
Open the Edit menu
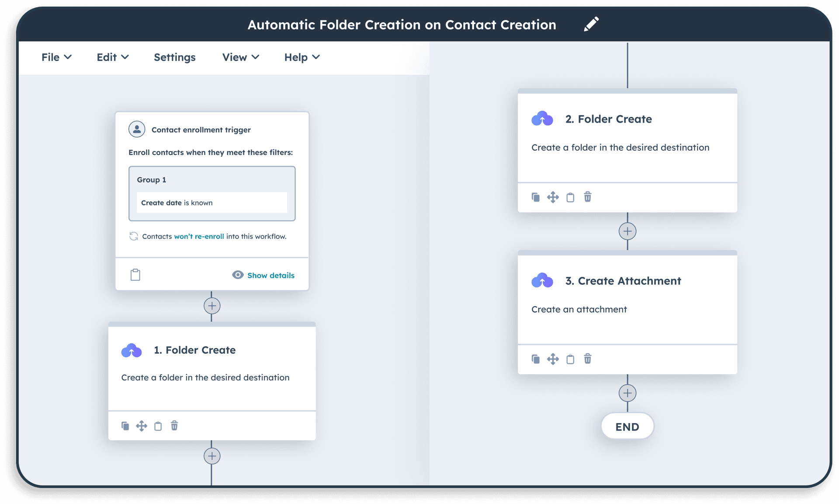pyautogui.click(x=113, y=57)
